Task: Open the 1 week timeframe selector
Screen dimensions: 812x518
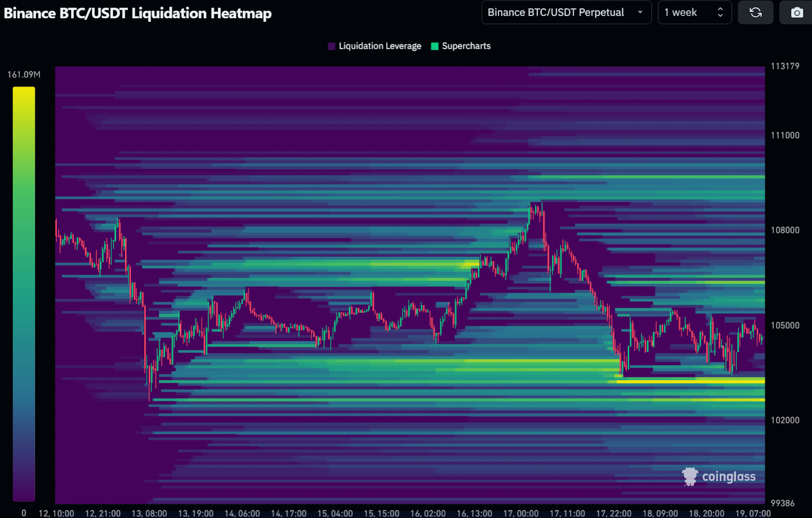Action: click(694, 13)
